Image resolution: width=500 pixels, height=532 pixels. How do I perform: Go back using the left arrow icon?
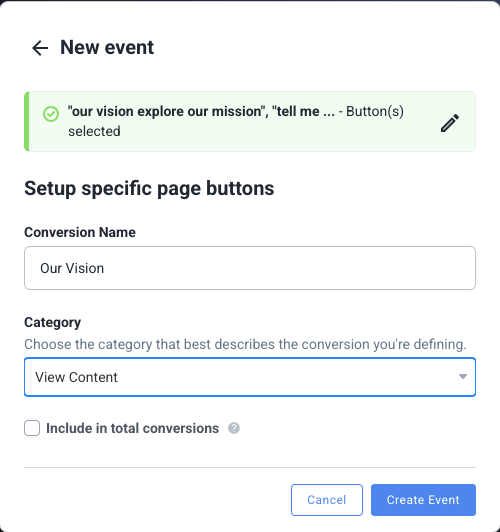pos(40,48)
